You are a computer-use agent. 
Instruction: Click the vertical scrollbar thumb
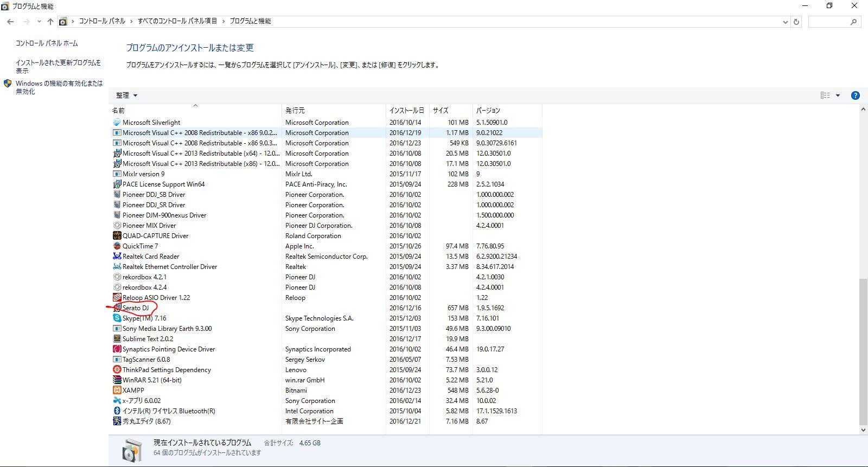(863, 352)
